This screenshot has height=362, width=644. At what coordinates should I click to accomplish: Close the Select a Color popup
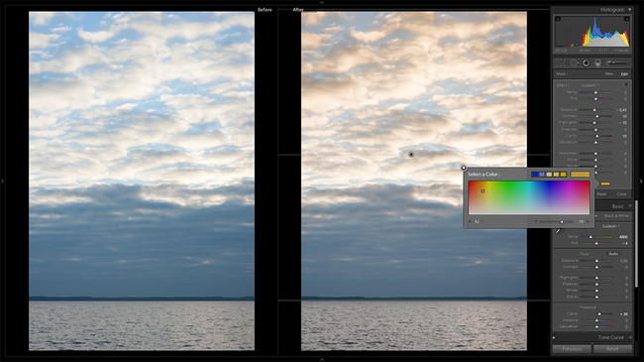pyautogui.click(x=464, y=168)
